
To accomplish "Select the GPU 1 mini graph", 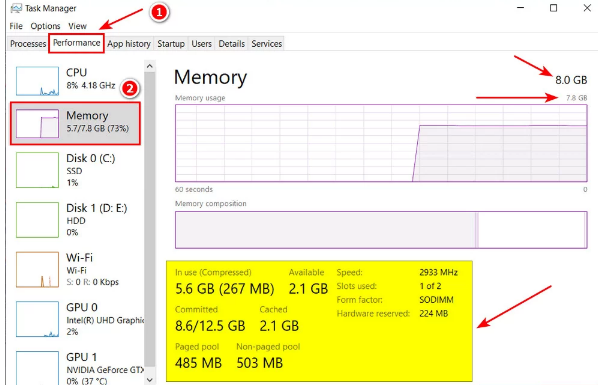I will (37, 368).
